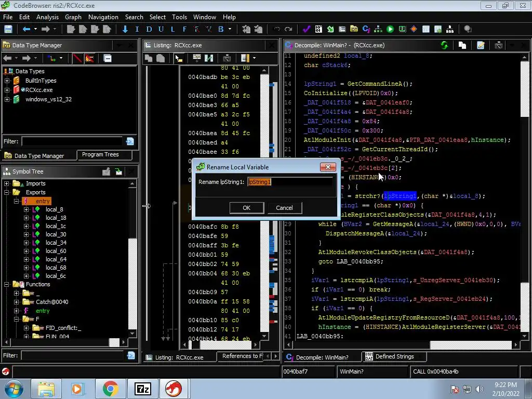Open Google Chrome from taskbar
532x399 pixels.
tap(110, 389)
